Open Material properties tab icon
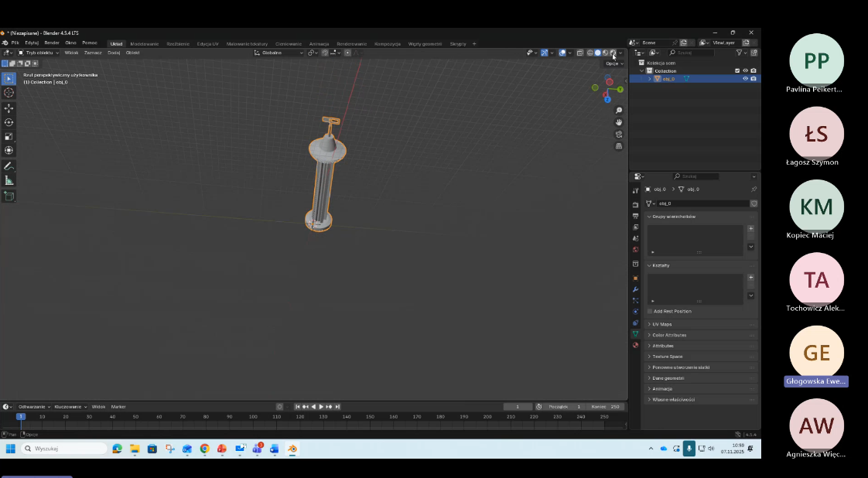This screenshot has width=868, height=478. [x=635, y=345]
